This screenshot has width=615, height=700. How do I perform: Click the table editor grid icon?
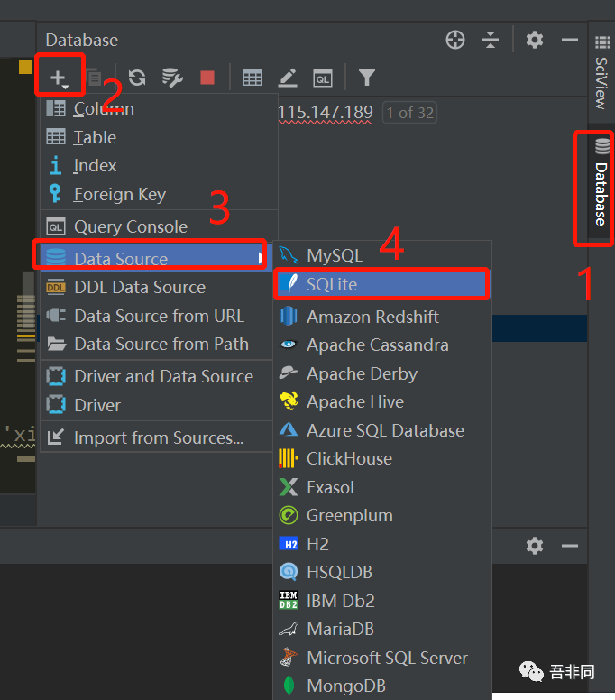pyautogui.click(x=252, y=78)
